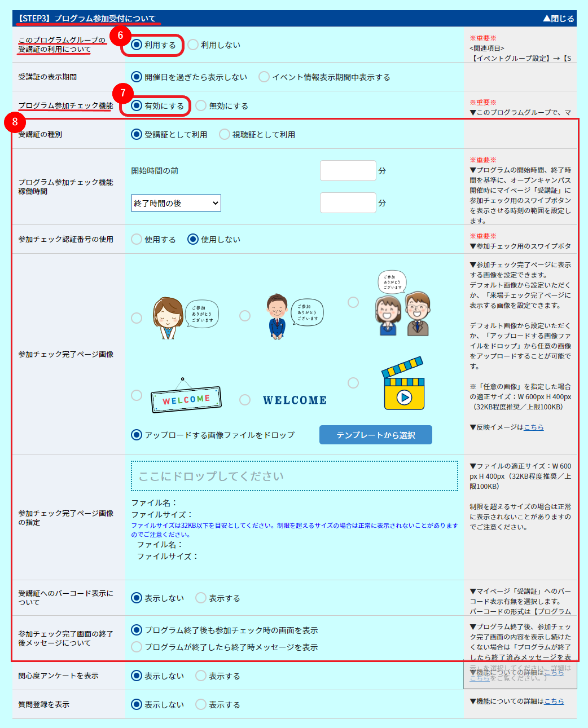Image resolution: width=588 pixels, height=728 pixels.
Task: Click このプログラムグループの受講証の利用について label
Action: click(x=62, y=45)
